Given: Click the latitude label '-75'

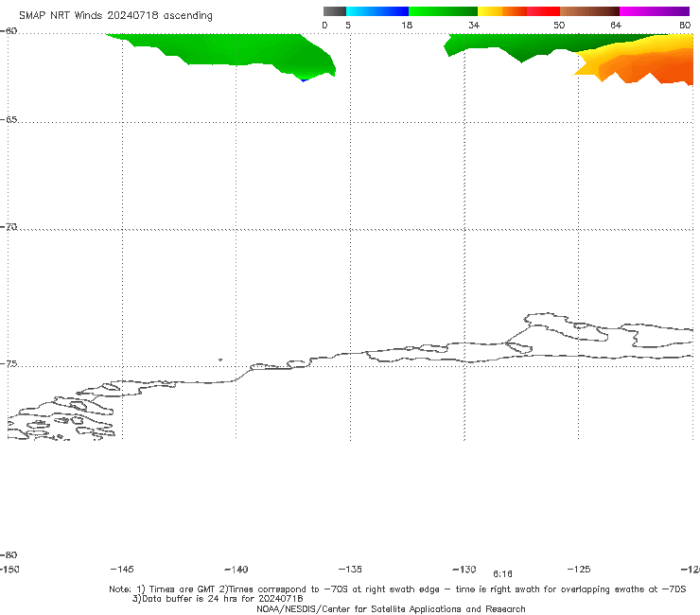Looking at the screenshot, I should [9, 364].
